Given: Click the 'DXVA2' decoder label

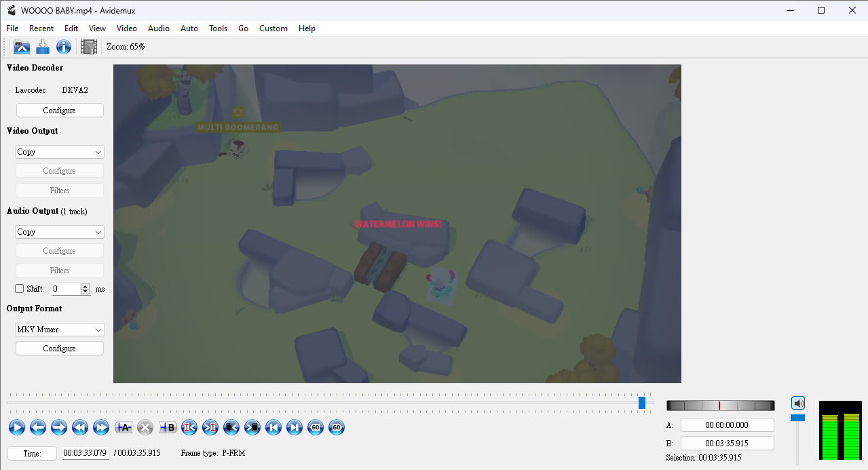Looking at the screenshot, I should [75, 90].
